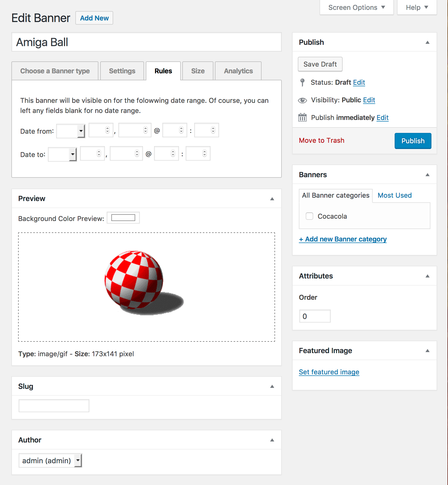The height and width of the screenshot is (485, 448).
Task: Click the Status pin icon
Action: 302,82
